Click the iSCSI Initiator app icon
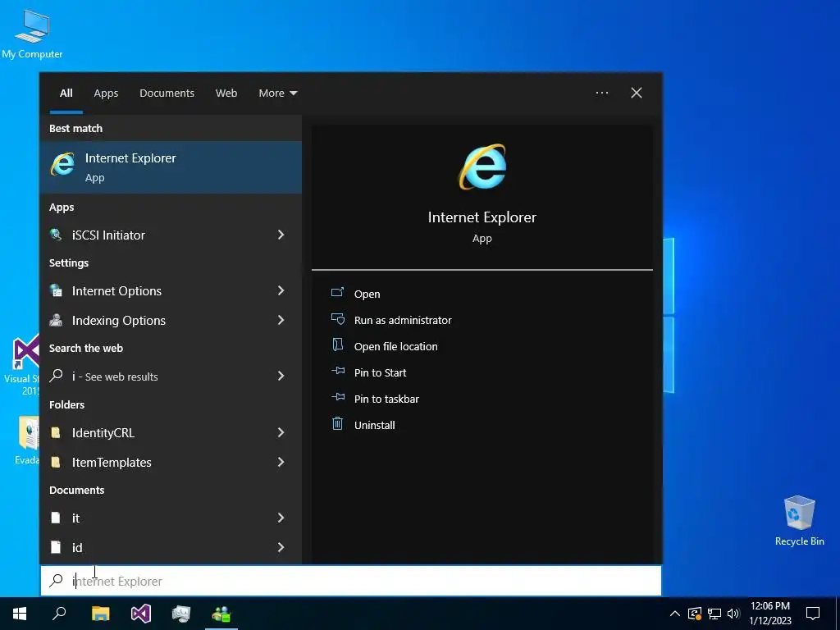 click(x=56, y=235)
